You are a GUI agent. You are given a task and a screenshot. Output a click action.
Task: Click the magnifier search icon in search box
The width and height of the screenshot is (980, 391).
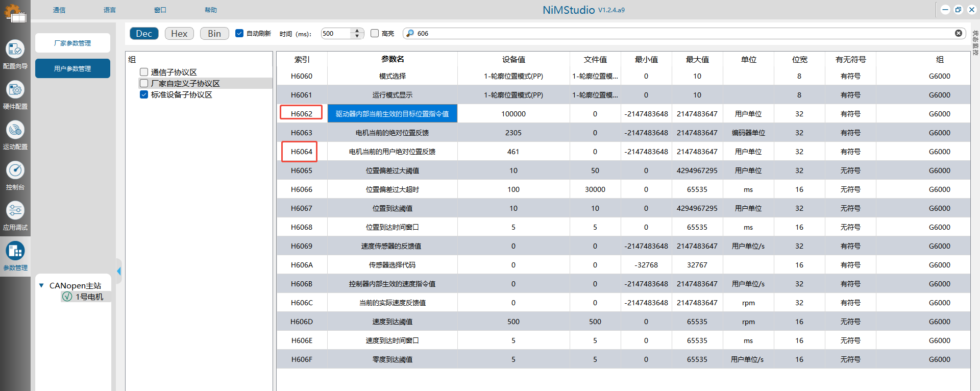[x=410, y=33]
